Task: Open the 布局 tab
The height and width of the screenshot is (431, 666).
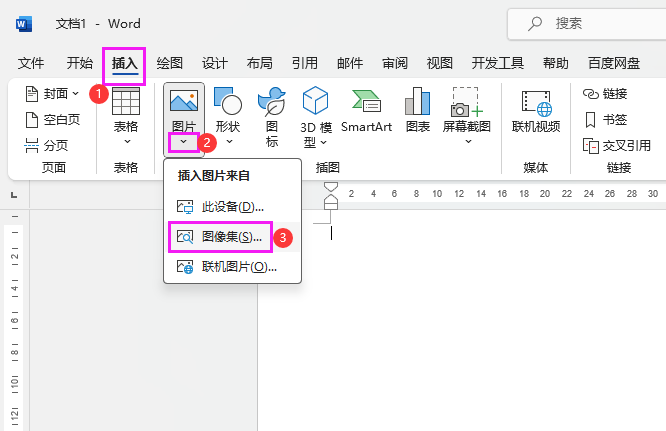Action: 260,63
